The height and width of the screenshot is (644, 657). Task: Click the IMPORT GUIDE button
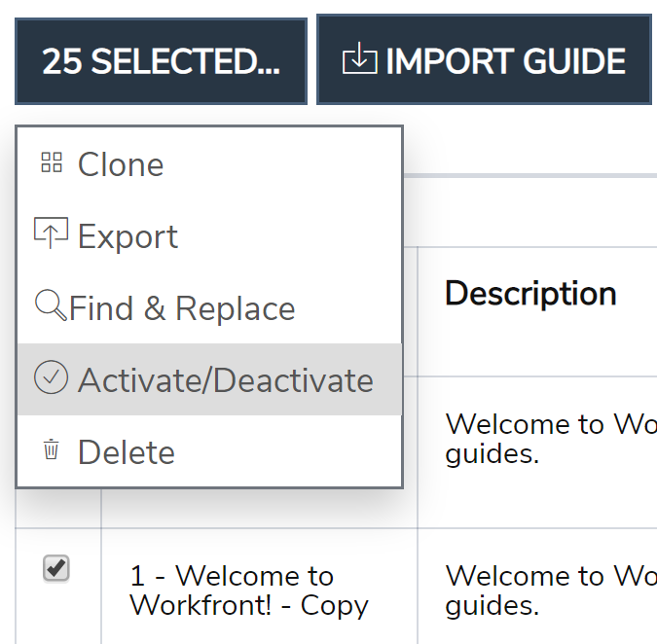484,59
